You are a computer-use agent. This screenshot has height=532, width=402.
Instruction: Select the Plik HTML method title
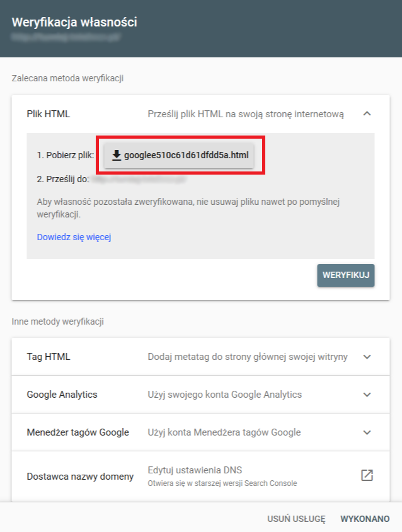(x=49, y=114)
